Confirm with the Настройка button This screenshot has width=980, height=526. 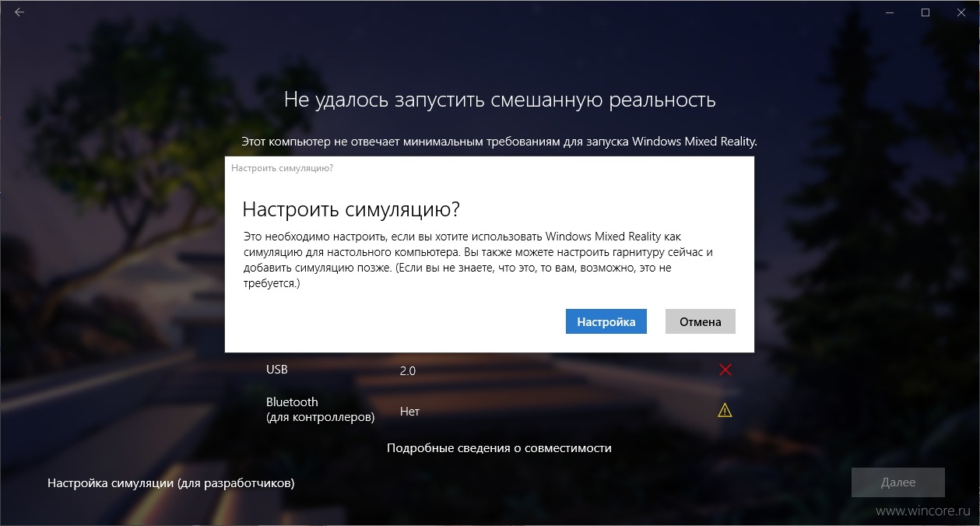tap(606, 321)
